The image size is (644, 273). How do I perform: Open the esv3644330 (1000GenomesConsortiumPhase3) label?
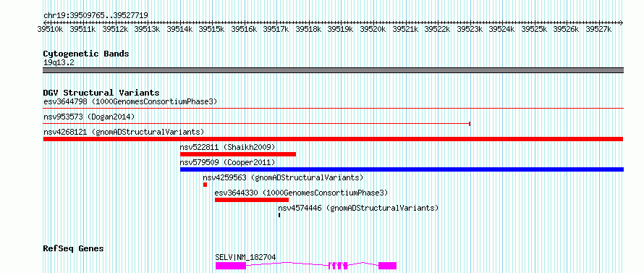301,193
